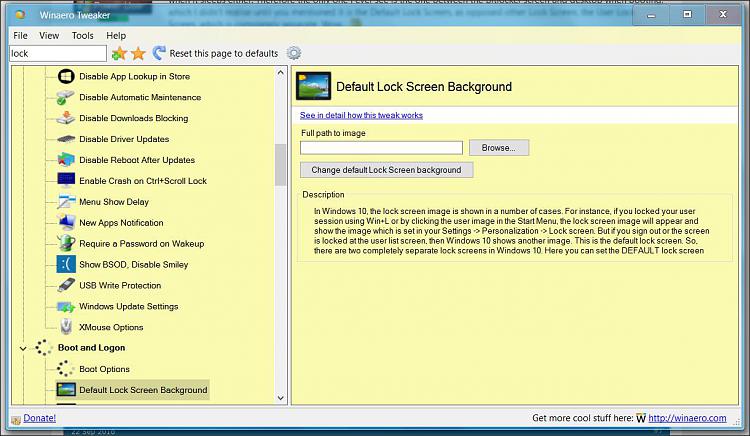Open the Help menu

click(x=116, y=35)
